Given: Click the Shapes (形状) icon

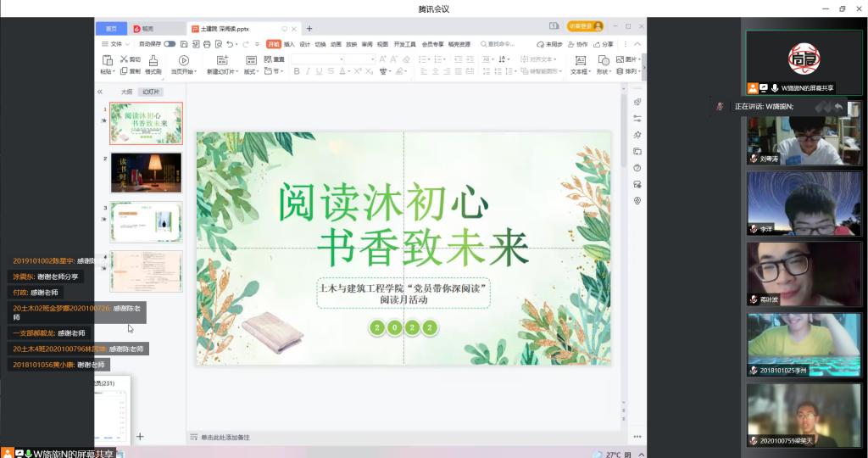Looking at the screenshot, I should 604,60.
